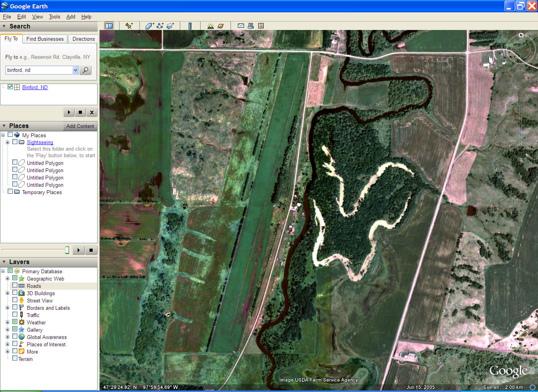Expand the Weather layer group
This screenshot has height=392, width=538.
(x=7, y=322)
